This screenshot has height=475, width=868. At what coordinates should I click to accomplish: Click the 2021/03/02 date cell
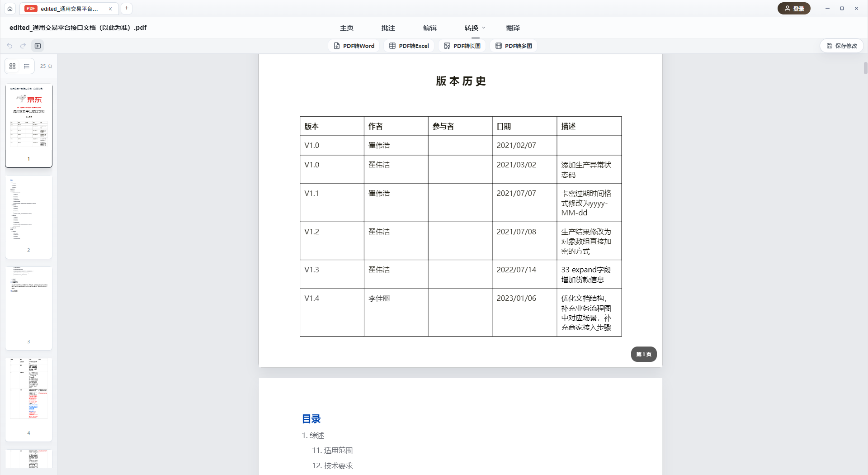coord(524,170)
